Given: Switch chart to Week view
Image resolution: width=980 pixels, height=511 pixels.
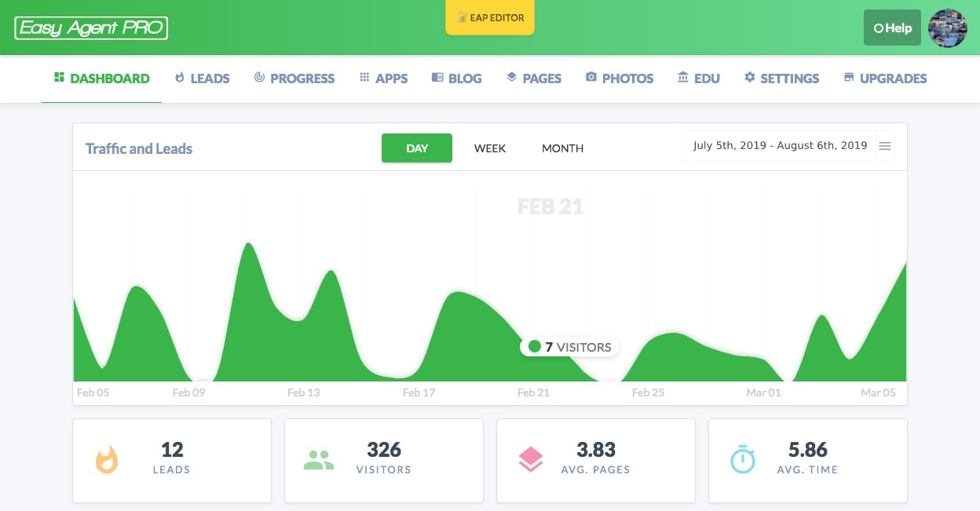Looking at the screenshot, I should 490,148.
